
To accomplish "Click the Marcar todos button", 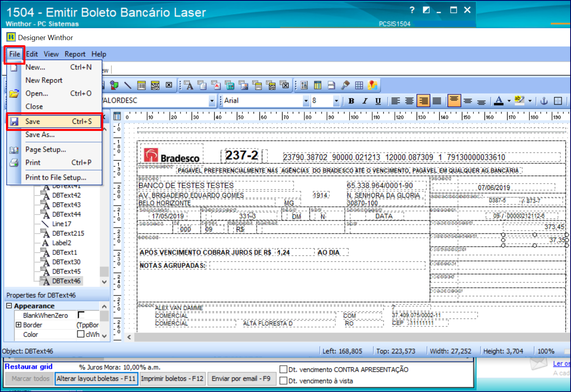I will point(30,379).
